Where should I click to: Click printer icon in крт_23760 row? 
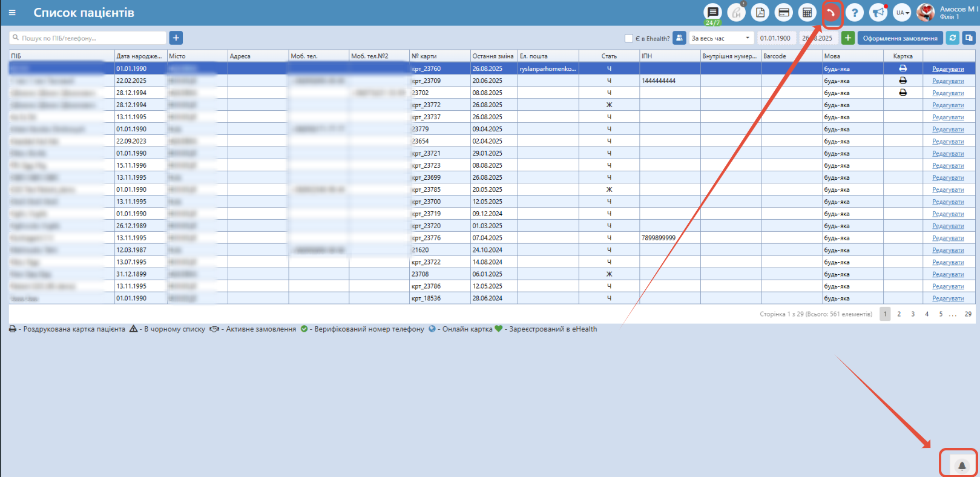click(x=903, y=68)
